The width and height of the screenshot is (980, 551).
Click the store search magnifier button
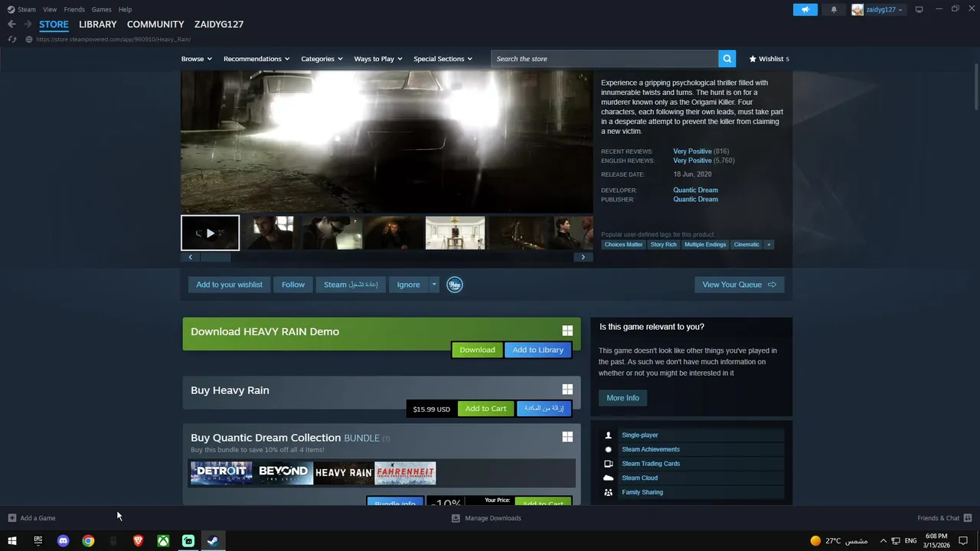(727, 59)
